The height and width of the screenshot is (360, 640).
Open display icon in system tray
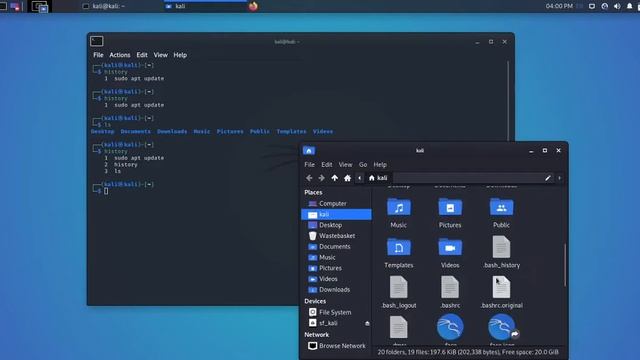[592, 6]
